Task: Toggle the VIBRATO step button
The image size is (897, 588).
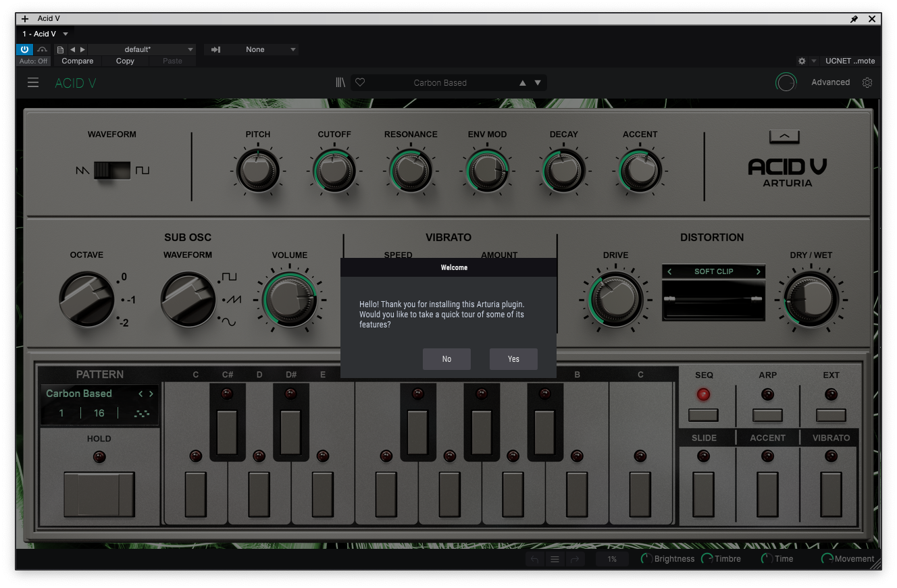Action: click(x=831, y=494)
